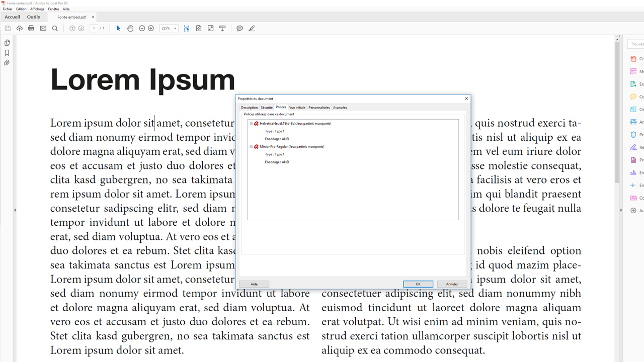The width and height of the screenshot is (644, 362).
Task: Switch to the Accueil tab
Action: pyautogui.click(x=13, y=17)
